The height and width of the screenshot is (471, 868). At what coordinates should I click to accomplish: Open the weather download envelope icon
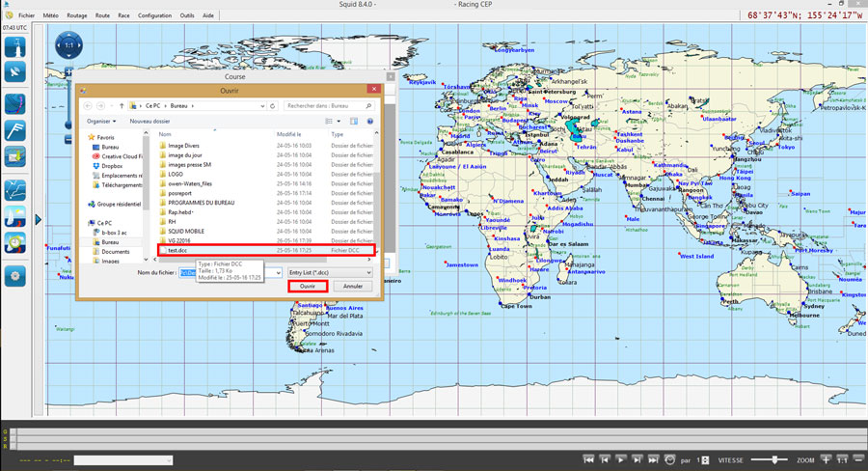15,154
